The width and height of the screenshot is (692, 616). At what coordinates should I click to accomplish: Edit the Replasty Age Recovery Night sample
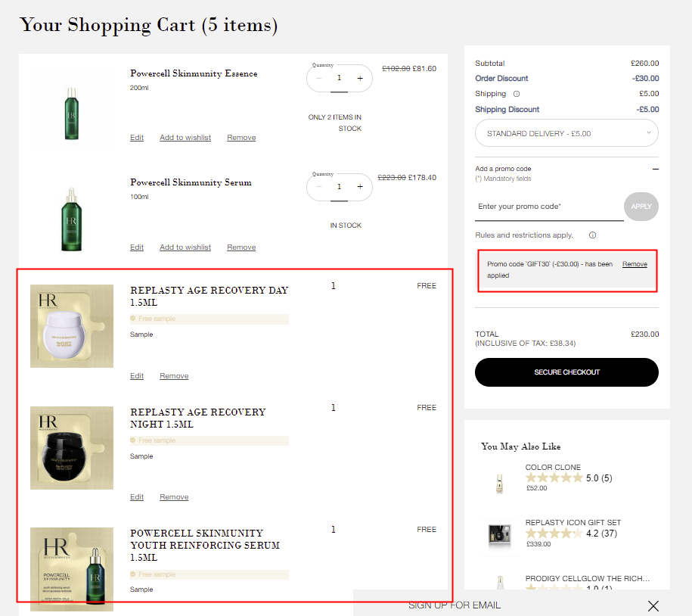click(x=137, y=496)
